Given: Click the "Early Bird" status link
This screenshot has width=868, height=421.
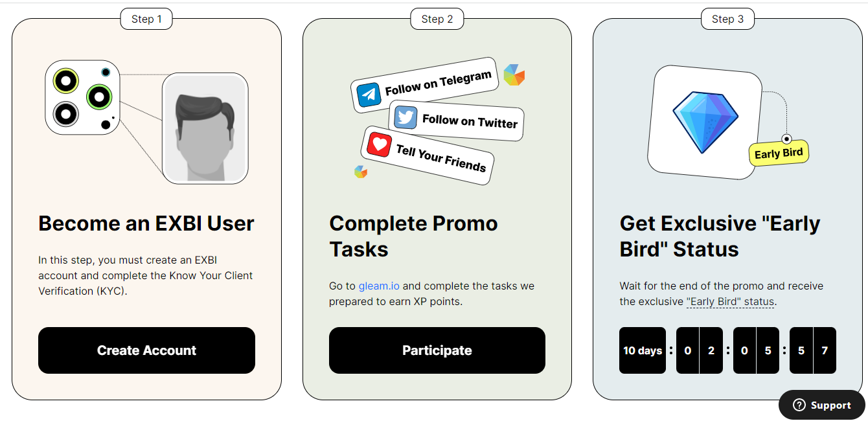Looking at the screenshot, I should pyautogui.click(x=730, y=302).
